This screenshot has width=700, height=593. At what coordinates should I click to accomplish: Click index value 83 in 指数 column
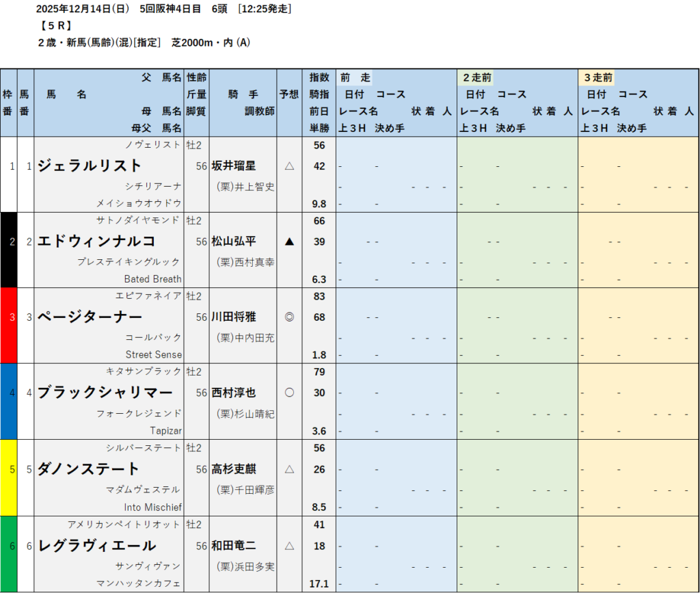tap(319, 297)
